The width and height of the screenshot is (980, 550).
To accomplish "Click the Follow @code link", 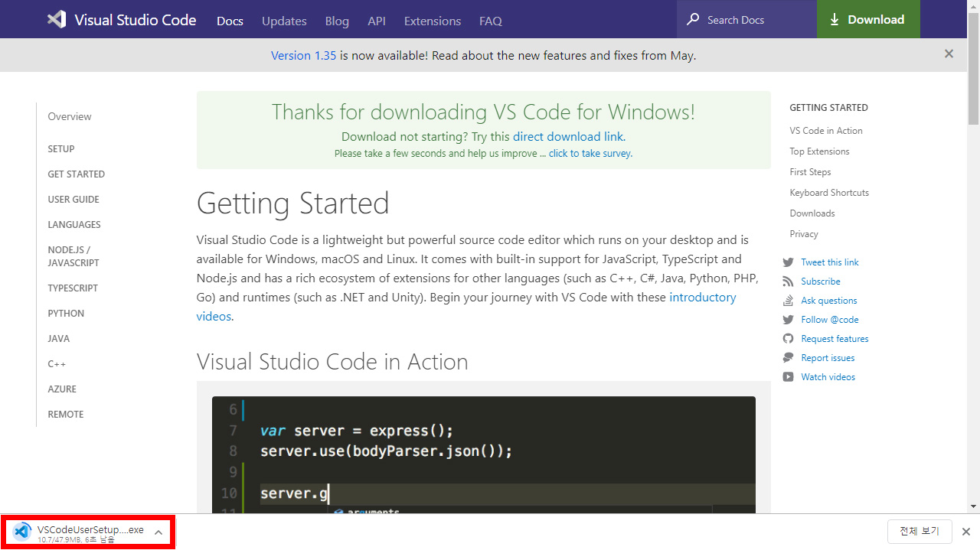I will pyautogui.click(x=830, y=320).
